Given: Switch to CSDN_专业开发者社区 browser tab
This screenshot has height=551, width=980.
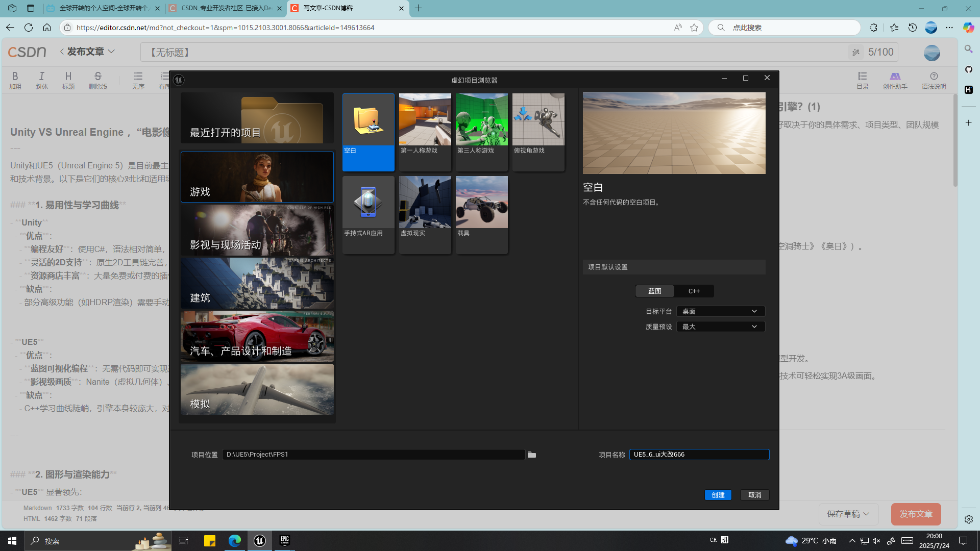Looking at the screenshot, I should click(226, 8).
